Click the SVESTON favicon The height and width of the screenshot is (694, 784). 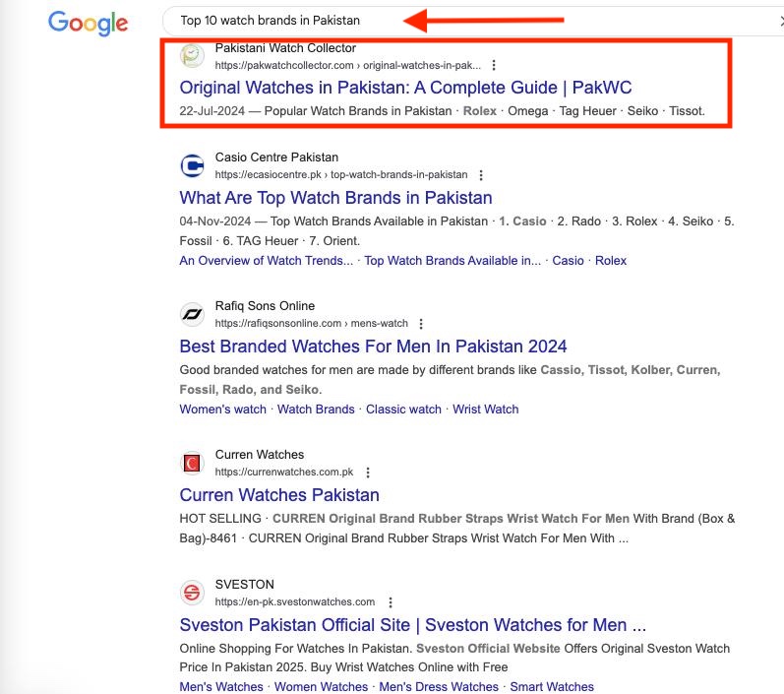(192, 593)
